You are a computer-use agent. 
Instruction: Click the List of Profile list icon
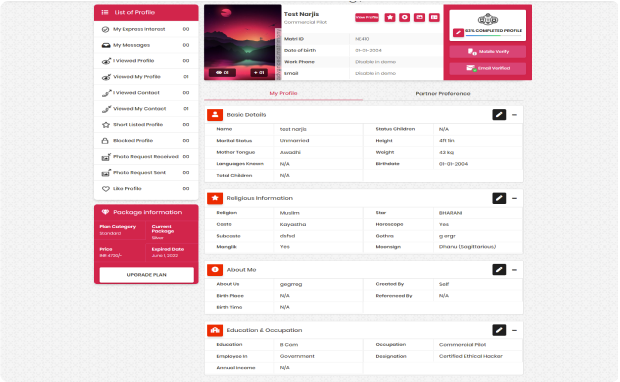click(105, 12)
